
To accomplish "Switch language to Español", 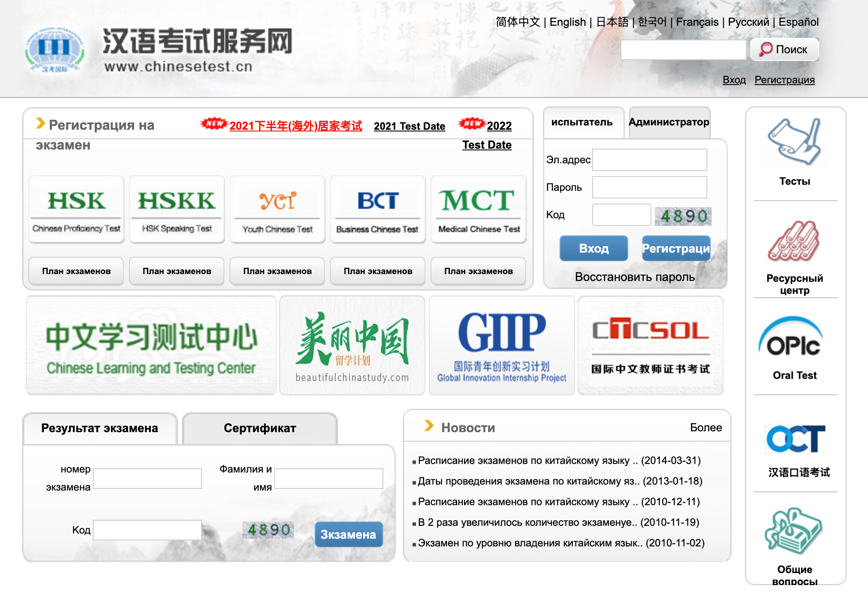I will (798, 22).
